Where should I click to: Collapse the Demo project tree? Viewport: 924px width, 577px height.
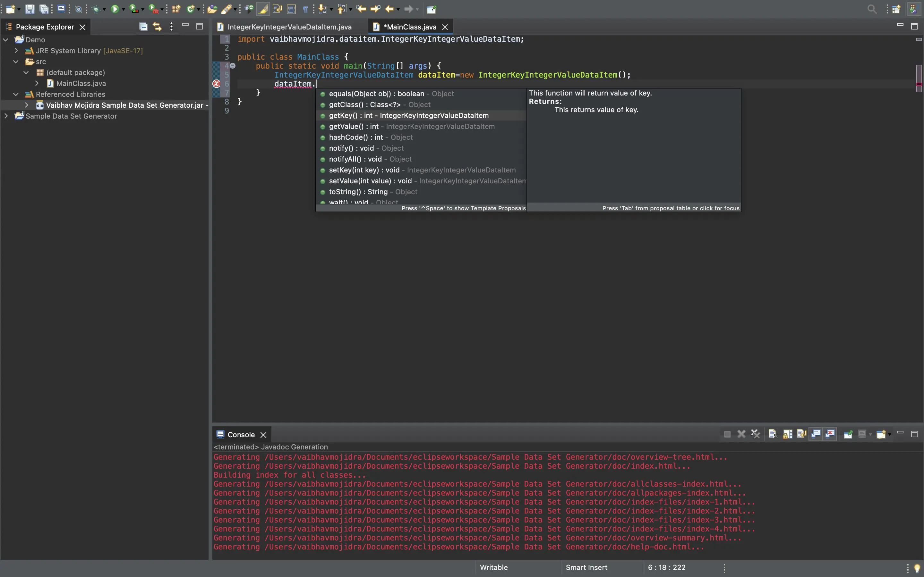pos(6,40)
